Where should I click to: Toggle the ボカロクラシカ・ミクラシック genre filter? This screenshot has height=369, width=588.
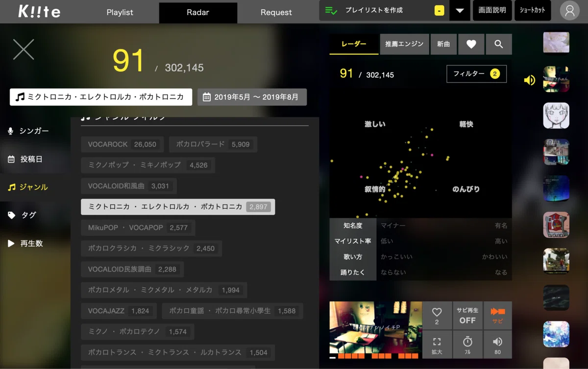pyautogui.click(x=151, y=248)
